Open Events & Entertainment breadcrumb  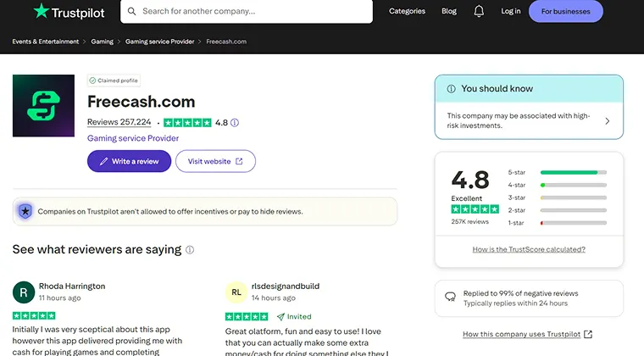(x=46, y=42)
